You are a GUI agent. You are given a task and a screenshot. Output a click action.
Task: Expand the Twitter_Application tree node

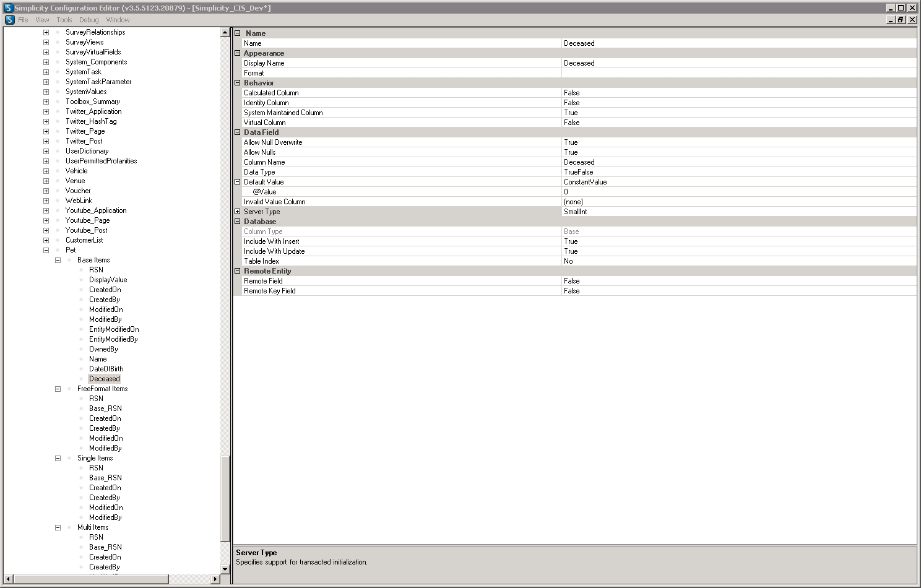tap(46, 111)
